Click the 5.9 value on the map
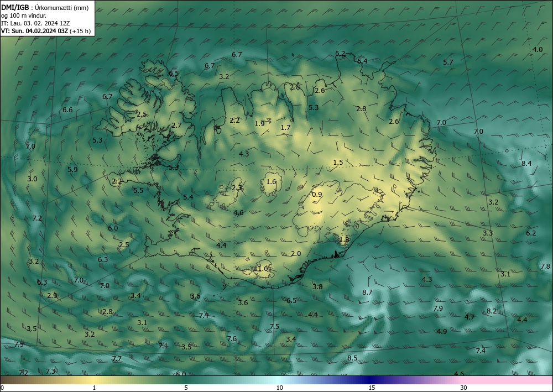This screenshot has height=392, width=553. (72, 170)
